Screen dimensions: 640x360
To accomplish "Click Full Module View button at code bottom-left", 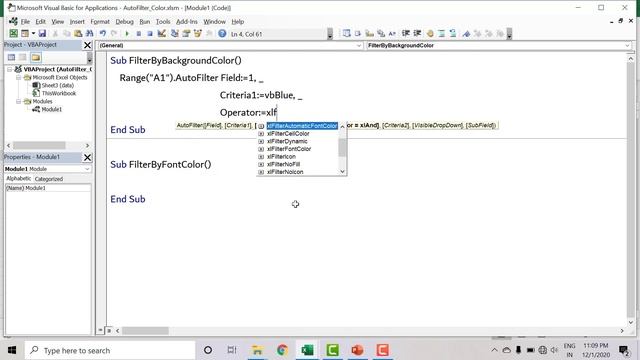I will pos(109,331).
